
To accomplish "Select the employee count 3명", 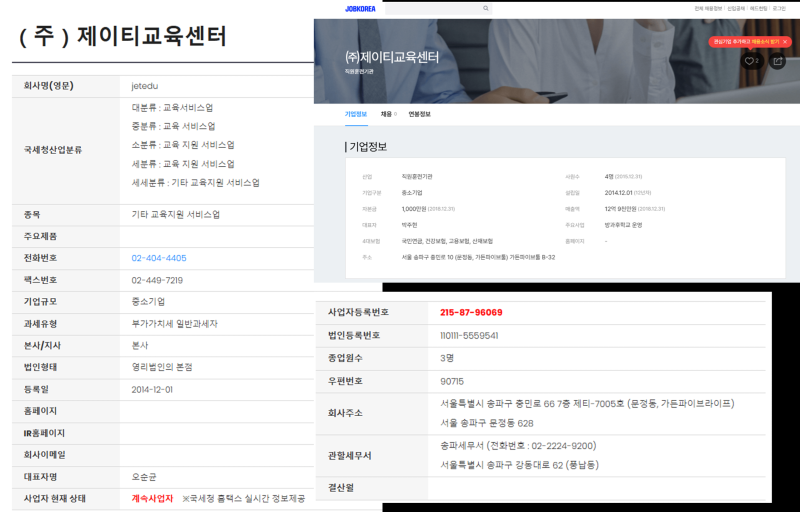I will click(x=447, y=358).
